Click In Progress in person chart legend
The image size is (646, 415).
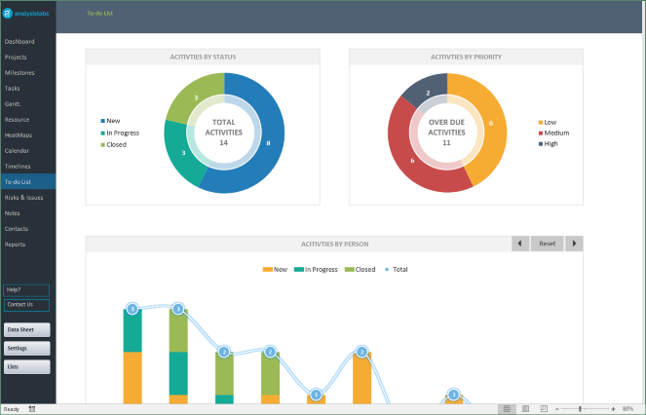(316, 270)
